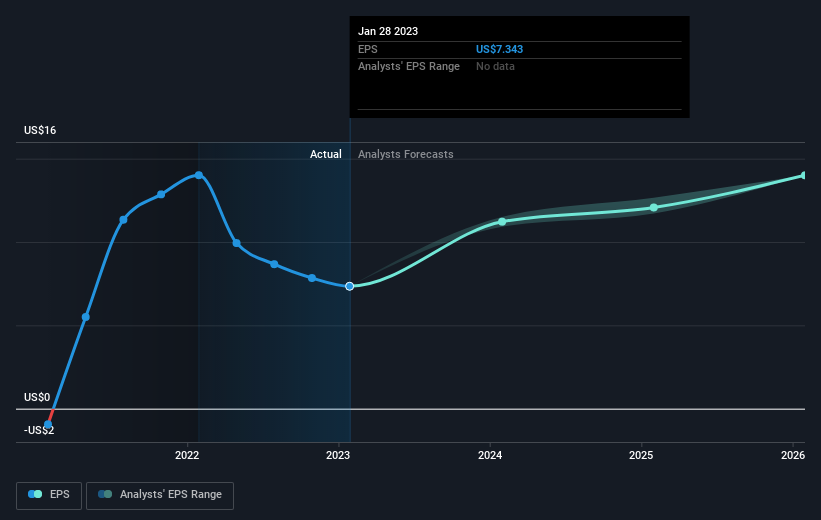Click the negative EPS data point near -US$2
This screenshot has width=821, height=520.
point(48,425)
